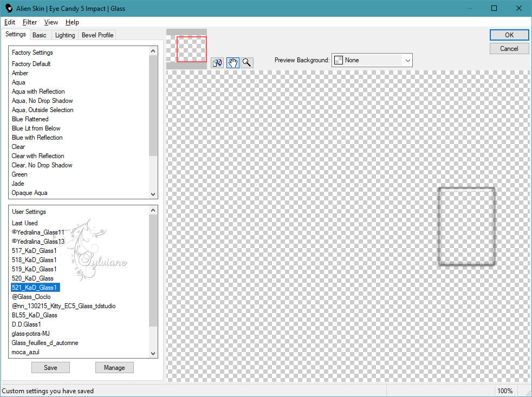Click up arrow of Factory Settings scrollbar
Image resolution: width=532 pixels, height=397 pixels.
pyautogui.click(x=153, y=51)
